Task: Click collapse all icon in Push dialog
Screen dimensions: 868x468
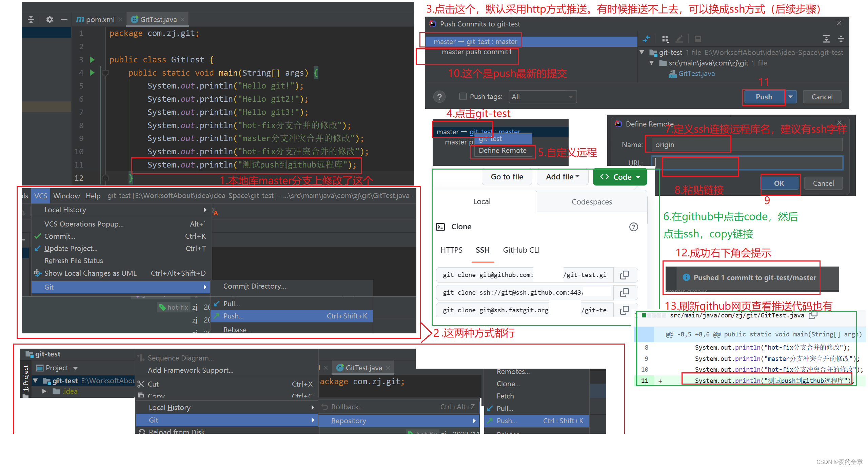Action: pyautogui.click(x=841, y=39)
